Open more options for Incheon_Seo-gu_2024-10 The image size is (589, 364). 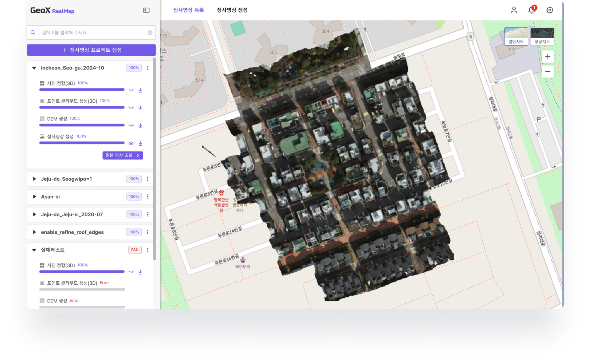(148, 68)
